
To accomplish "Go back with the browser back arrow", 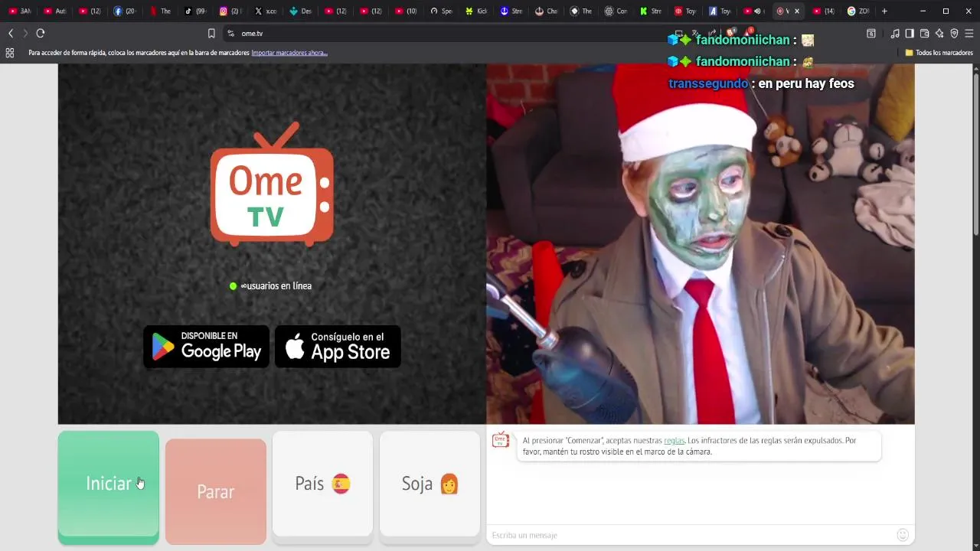I will [11, 33].
